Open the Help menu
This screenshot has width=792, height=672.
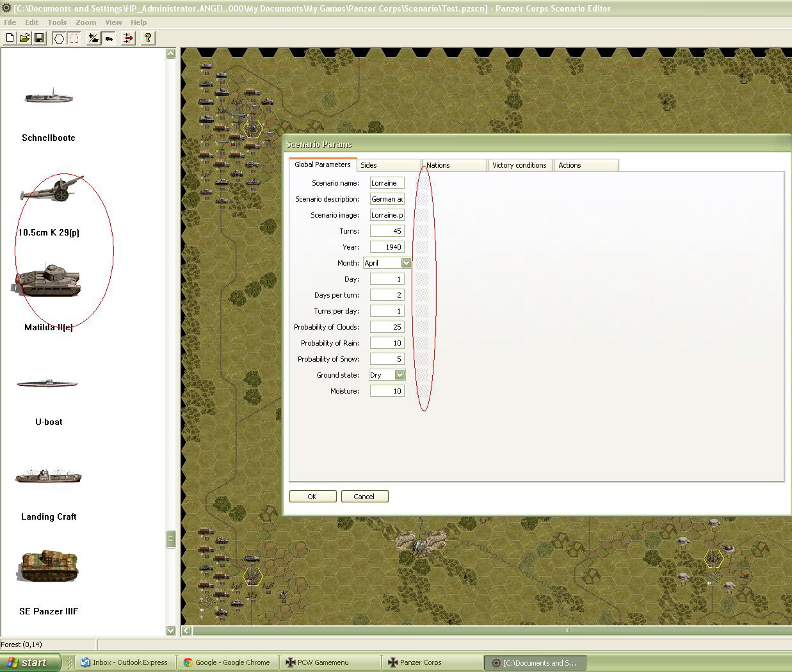pos(139,22)
